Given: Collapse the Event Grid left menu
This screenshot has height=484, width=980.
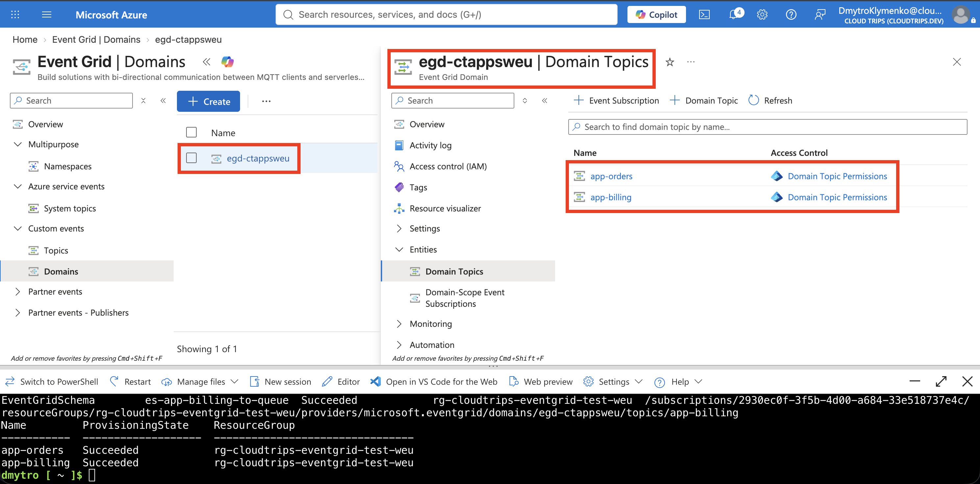Looking at the screenshot, I should 163,101.
